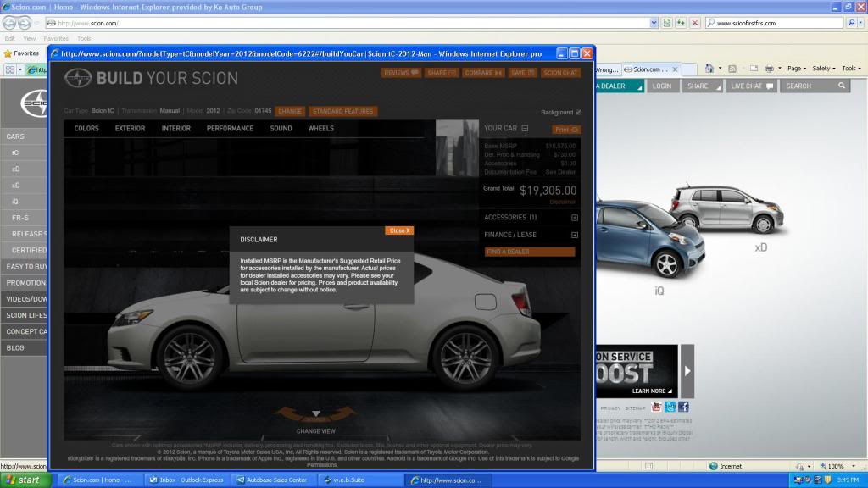The width and height of the screenshot is (868, 488).
Task: Click the search magnifier icon in IE toolbar
Action: [851, 23]
